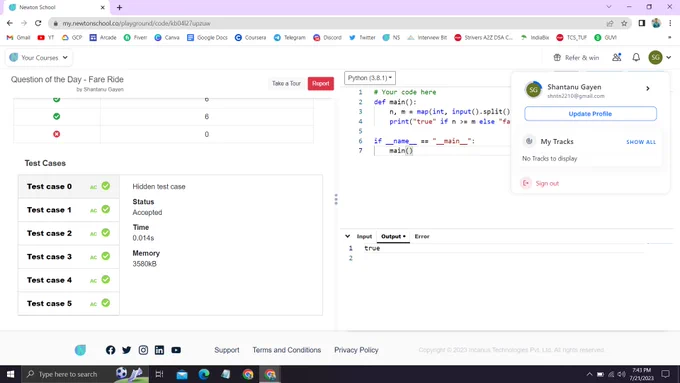Click SHOW ALL next to My Tracks

(x=641, y=142)
